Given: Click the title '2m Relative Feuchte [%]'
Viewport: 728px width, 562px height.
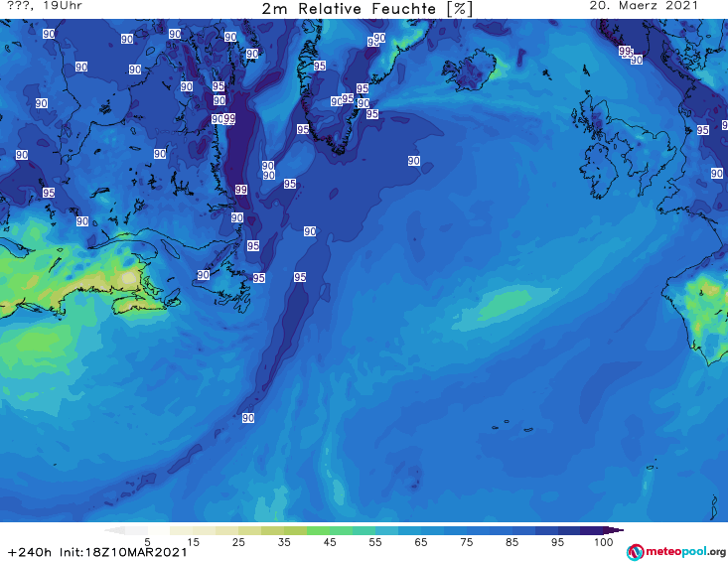Looking at the screenshot, I should coord(367,9).
